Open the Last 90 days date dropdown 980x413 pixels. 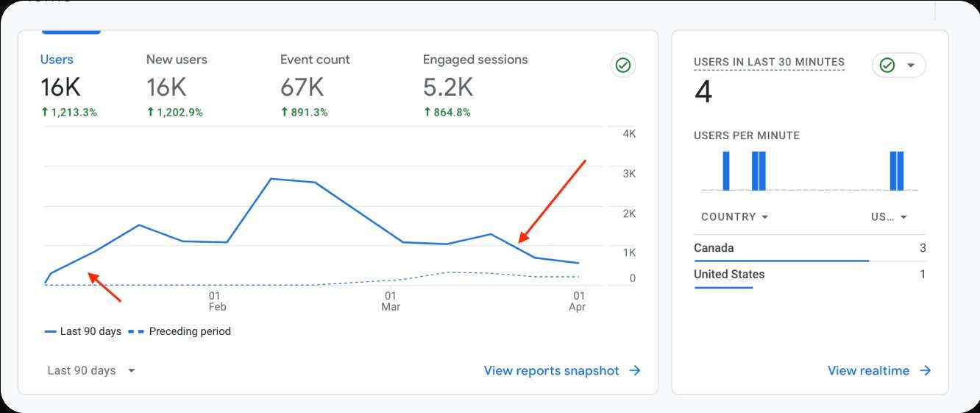pos(91,370)
